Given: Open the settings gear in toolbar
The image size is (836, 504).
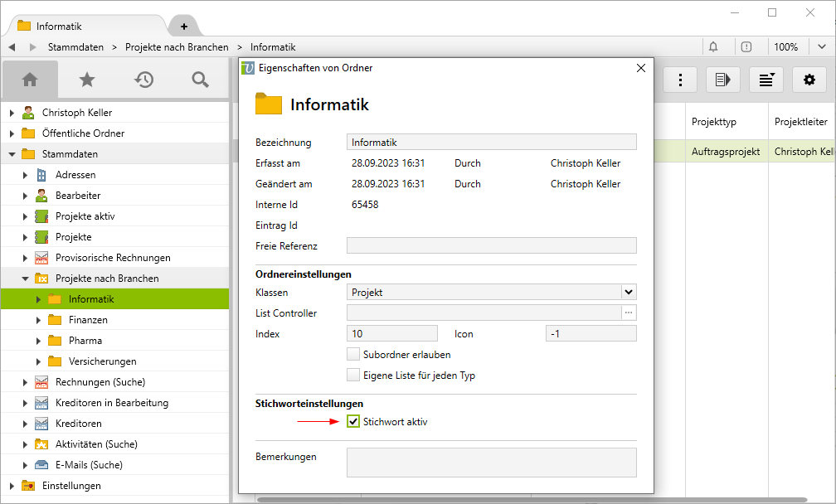Looking at the screenshot, I should pos(809,80).
